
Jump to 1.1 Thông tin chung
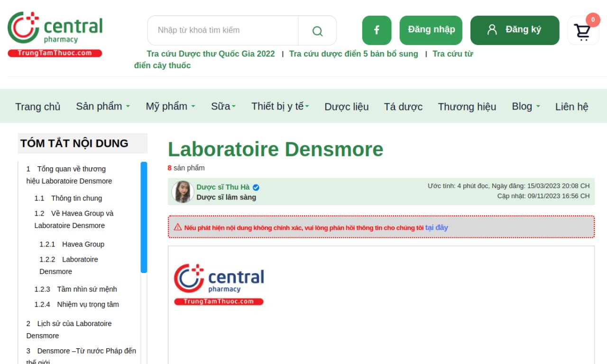tap(68, 198)
